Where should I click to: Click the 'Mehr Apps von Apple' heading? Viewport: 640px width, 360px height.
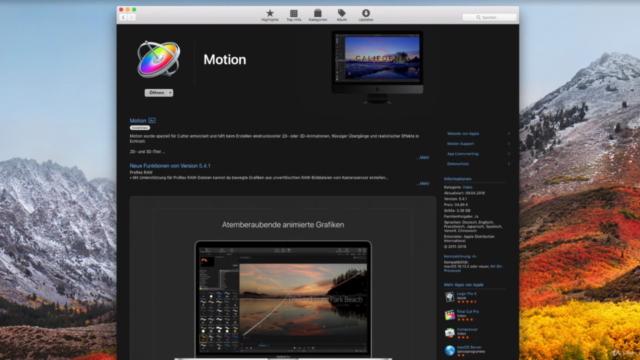pyautogui.click(x=464, y=284)
